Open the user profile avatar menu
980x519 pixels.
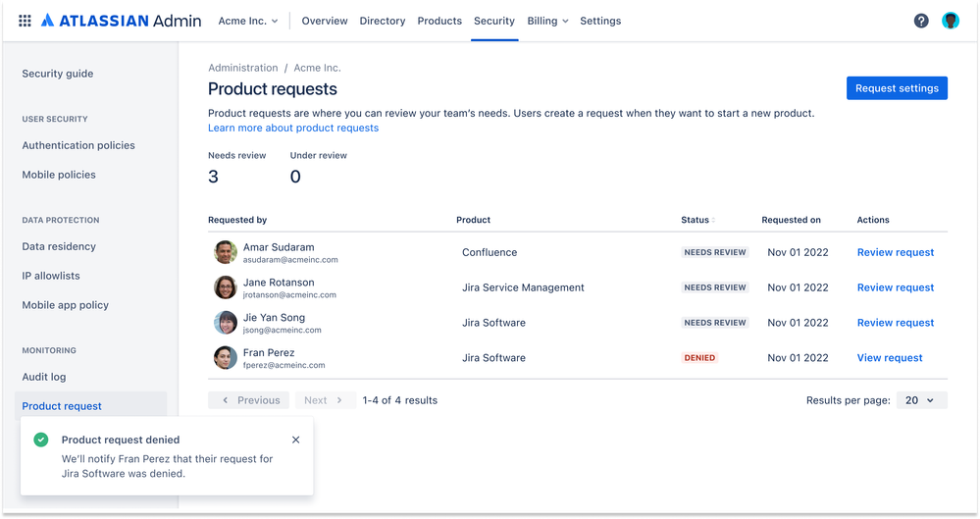point(951,21)
